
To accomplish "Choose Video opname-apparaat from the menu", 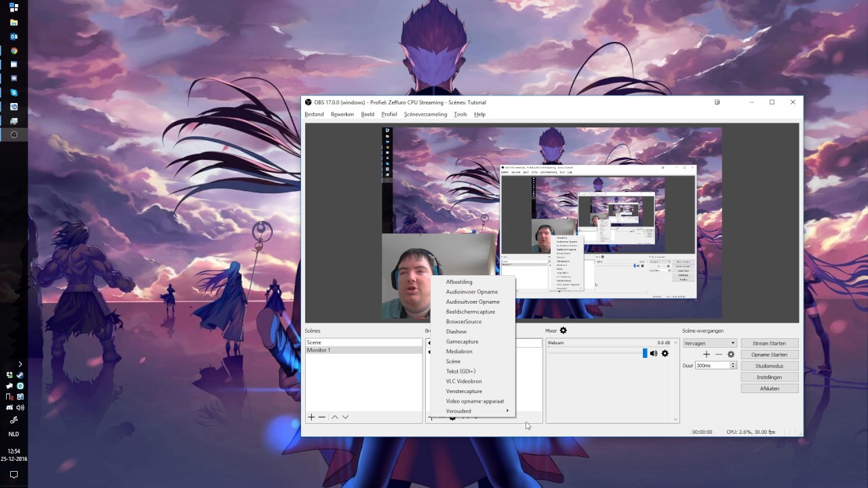I will tap(473, 401).
